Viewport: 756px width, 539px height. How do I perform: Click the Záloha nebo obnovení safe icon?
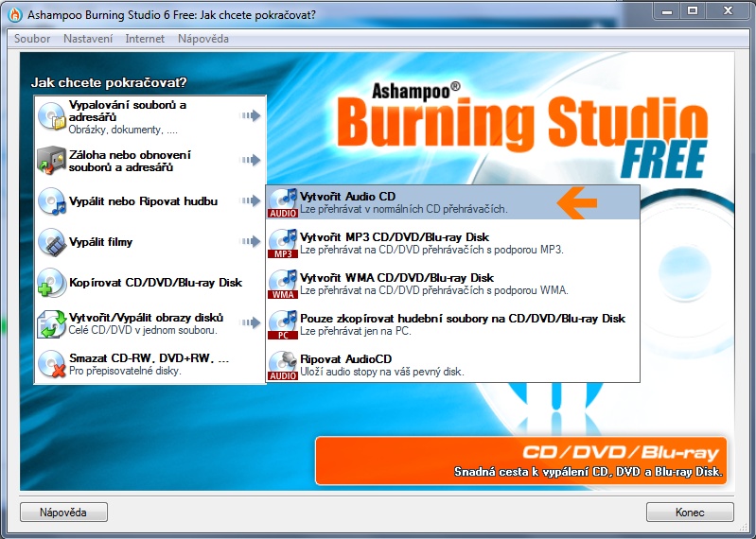tap(51, 161)
